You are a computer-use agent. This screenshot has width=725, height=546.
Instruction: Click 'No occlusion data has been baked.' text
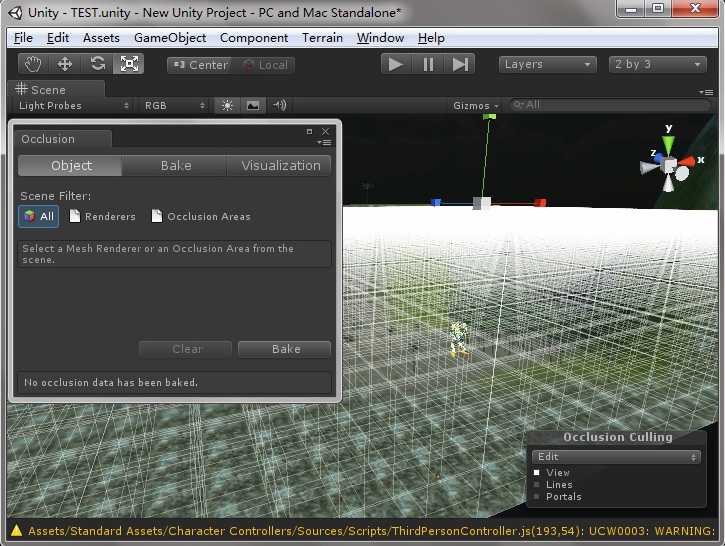111,382
